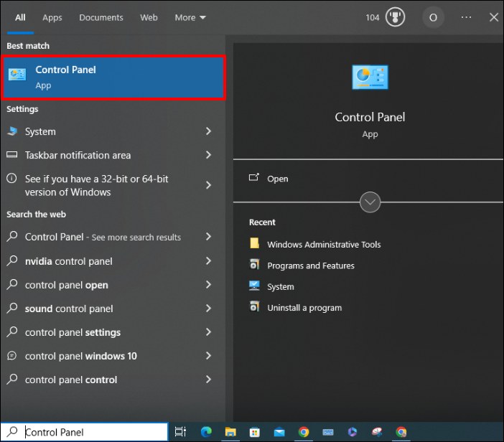This screenshot has width=504, height=442.
Task: Open the user account O avatar
Action: [432, 17]
